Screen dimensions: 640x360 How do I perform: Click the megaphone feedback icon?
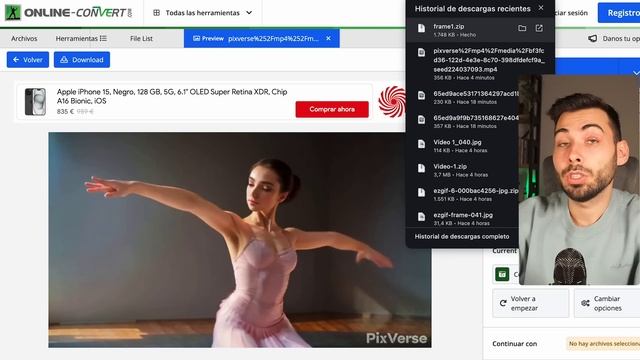click(593, 38)
